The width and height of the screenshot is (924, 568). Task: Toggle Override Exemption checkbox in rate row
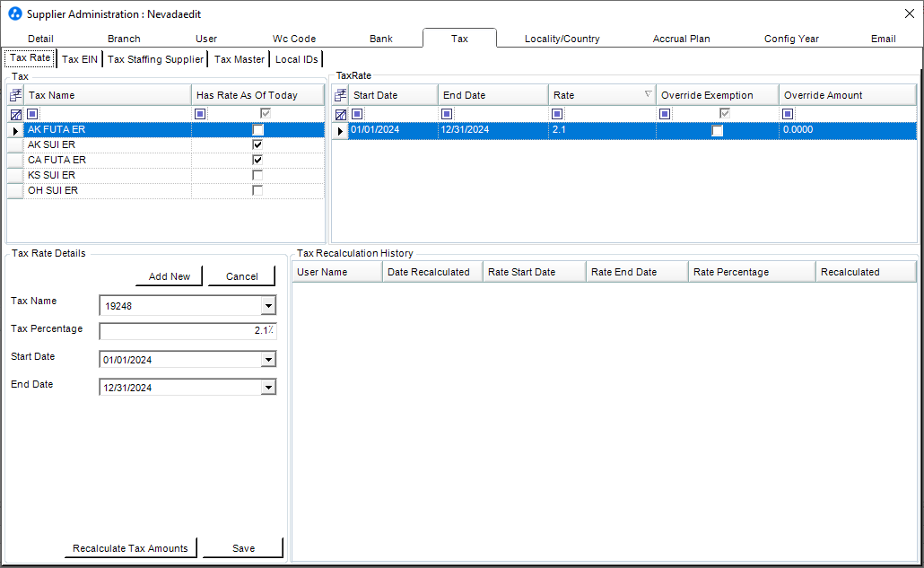[717, 130]
